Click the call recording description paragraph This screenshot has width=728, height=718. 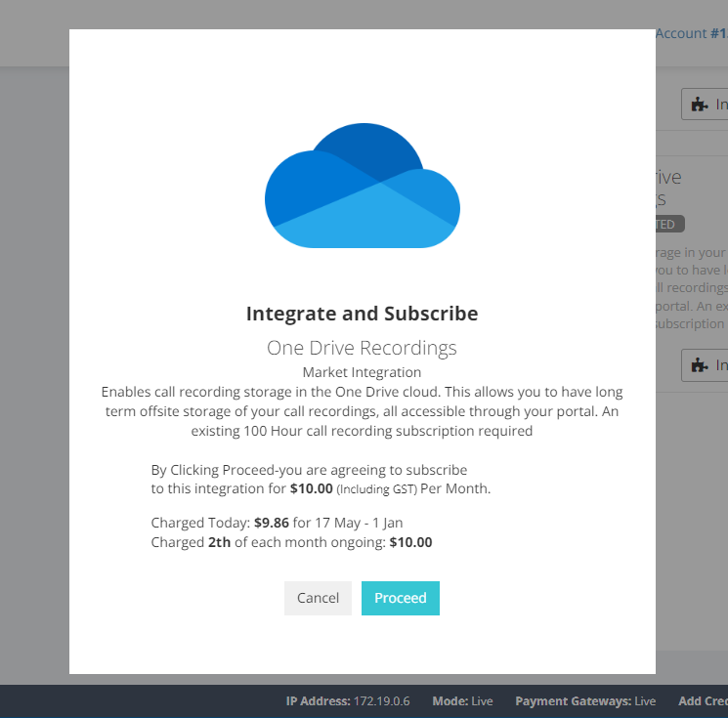[362, 410]
